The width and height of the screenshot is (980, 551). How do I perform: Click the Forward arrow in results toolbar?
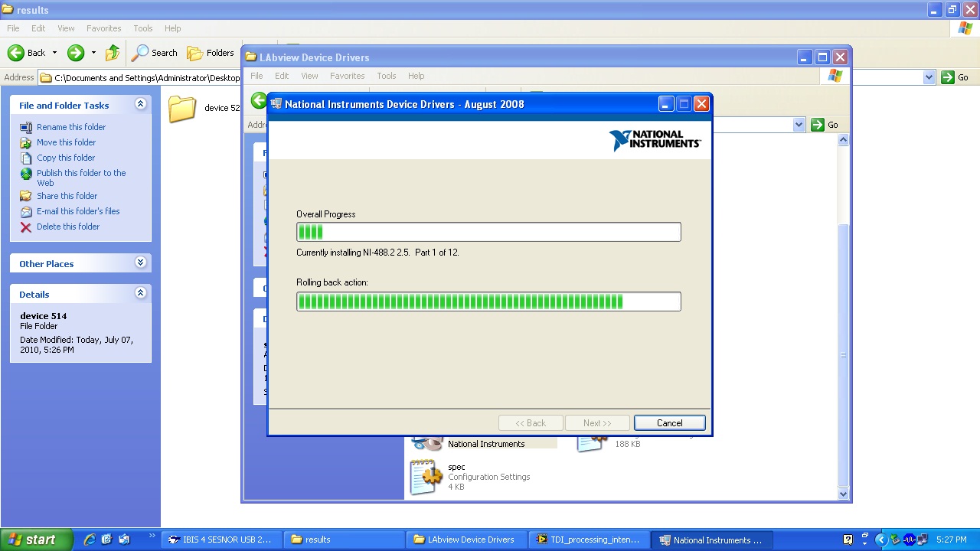[75, 53]
